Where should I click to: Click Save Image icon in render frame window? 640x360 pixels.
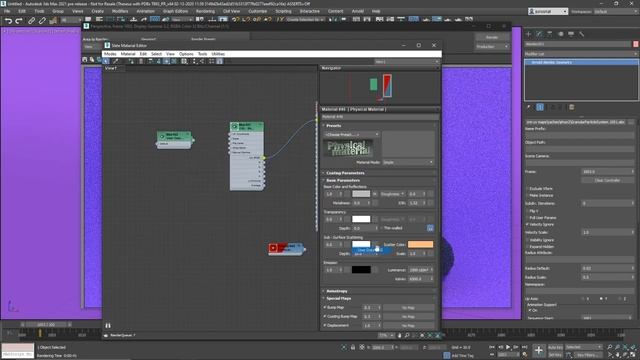pos(84,60)
